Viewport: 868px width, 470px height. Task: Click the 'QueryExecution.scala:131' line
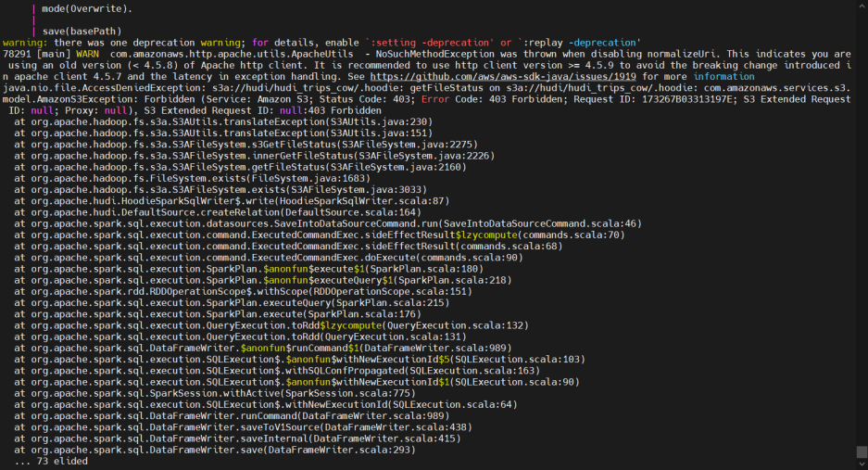[x=240, y=337]
